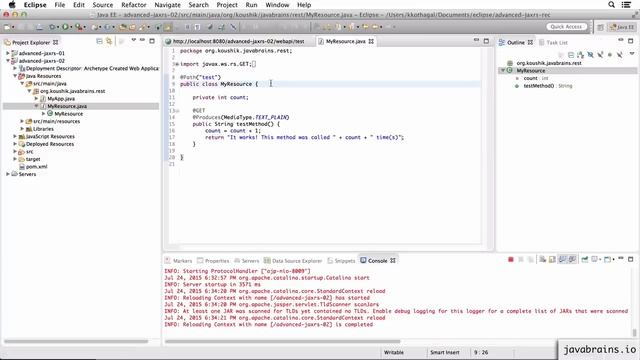Toggle Hide Local Types in Outline

(x=620, y=55)
